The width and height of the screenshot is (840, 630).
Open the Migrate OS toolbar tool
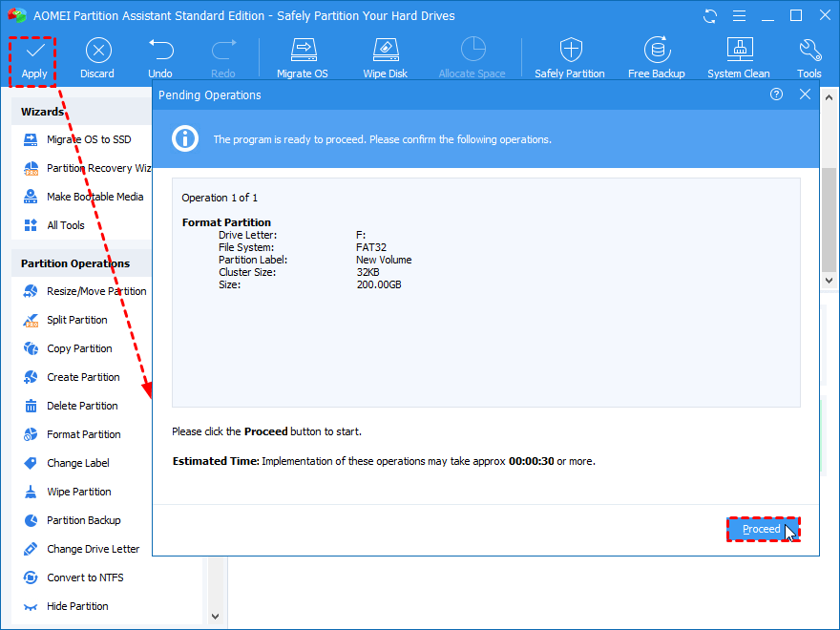coord(304,52)
